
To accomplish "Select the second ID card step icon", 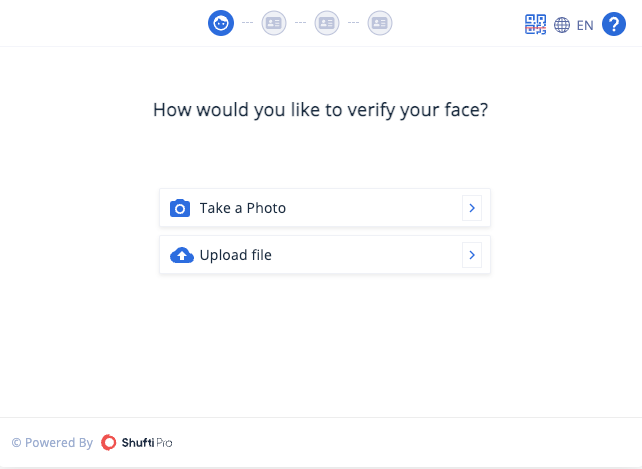I will 274,23.
